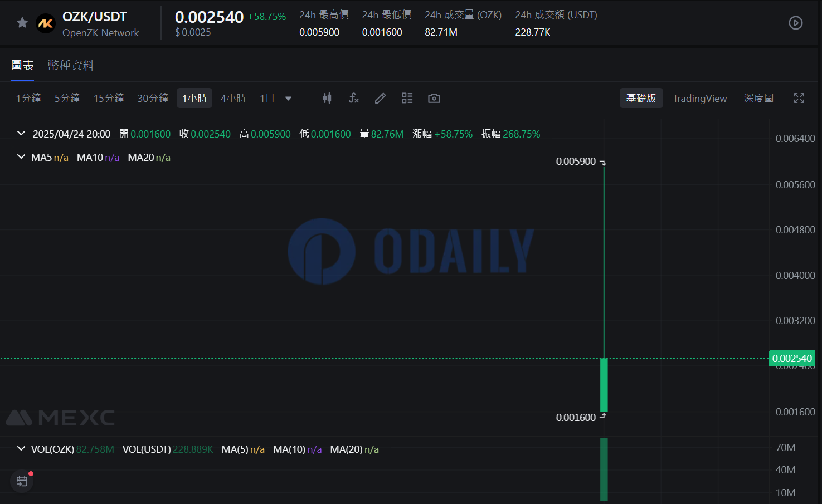Select 1日 interval
This screenshot has height=504, width=822.
pos(267,98)
